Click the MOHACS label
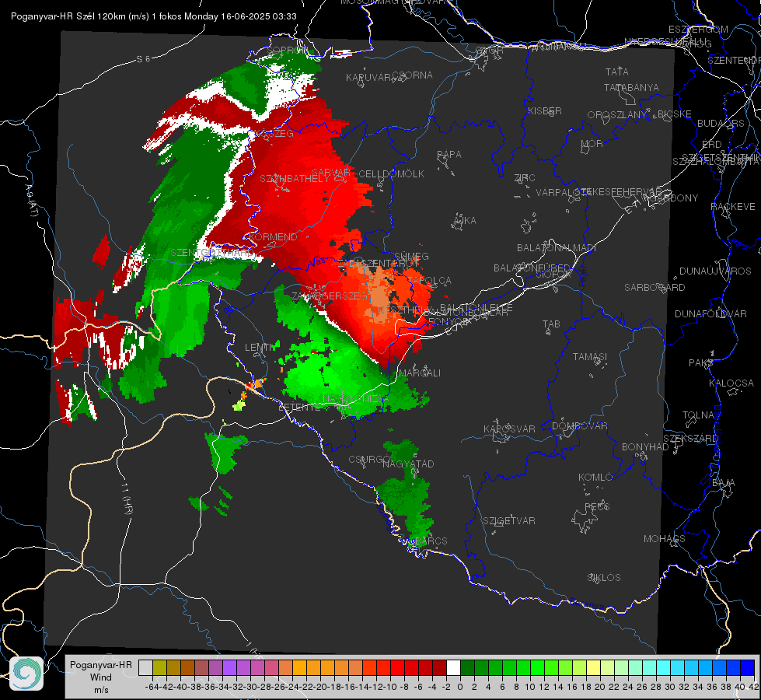761x700 pixels. (664, 539)
